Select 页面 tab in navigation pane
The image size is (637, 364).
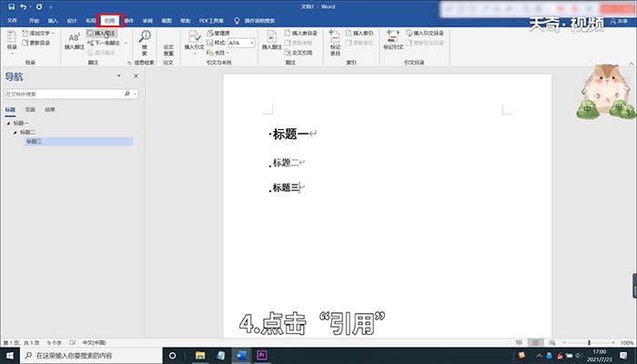pyautogui.click(x=30, y=110)
